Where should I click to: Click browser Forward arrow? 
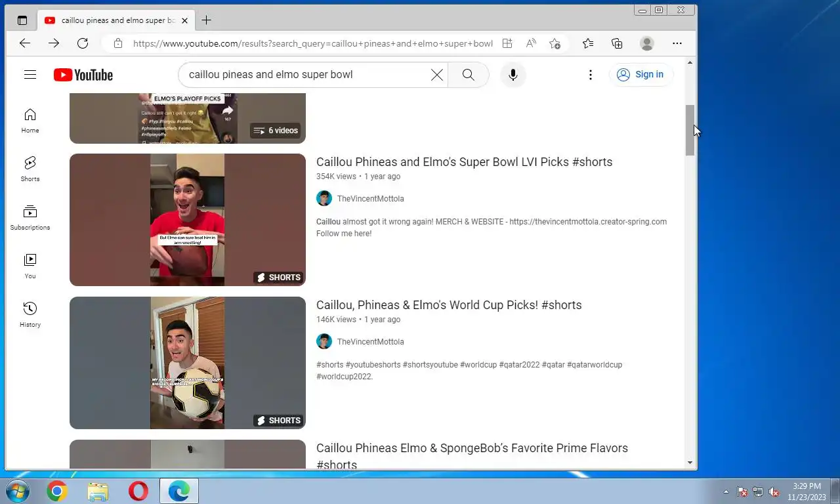54,43
